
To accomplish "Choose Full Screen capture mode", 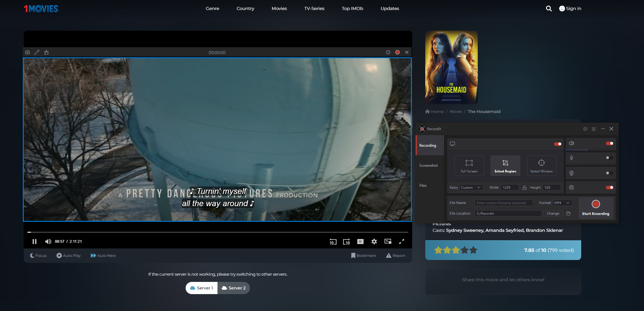I will pos(469,166).
